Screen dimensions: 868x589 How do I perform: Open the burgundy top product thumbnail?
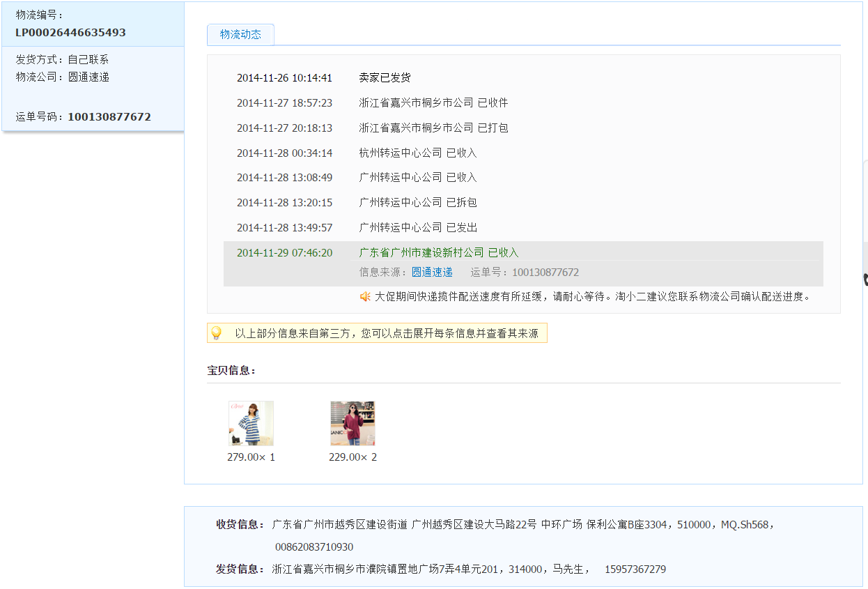(x=352, y=423)
